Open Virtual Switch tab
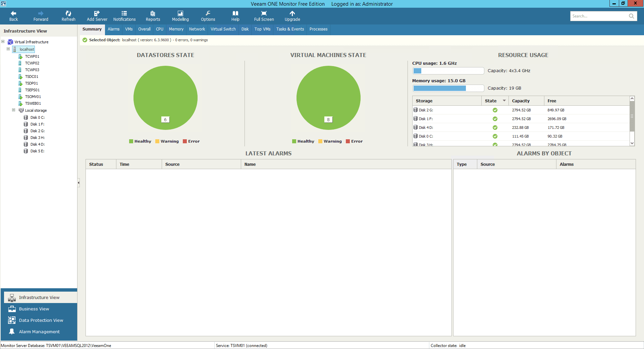This screenshot has width=644, height=349. click(x=223, y=29)
